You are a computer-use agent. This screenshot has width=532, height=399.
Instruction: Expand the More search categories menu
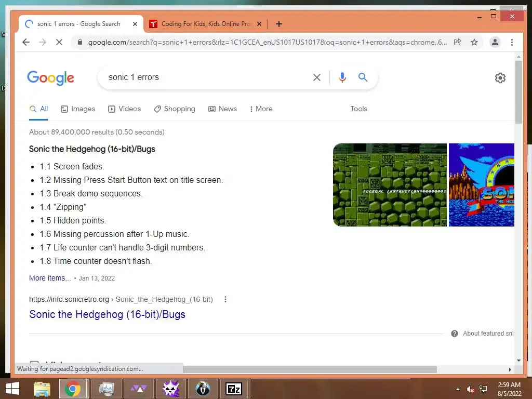(x=261, y=109)
